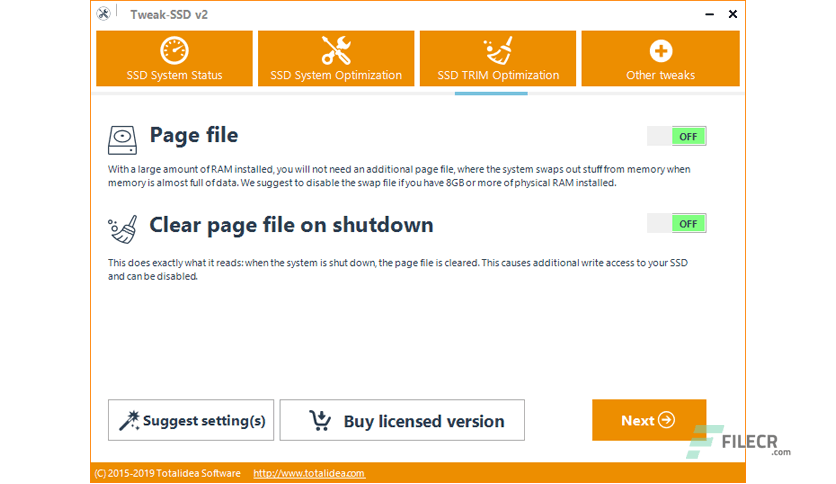Click the copyright Totalidea Software text

[167, 473]
